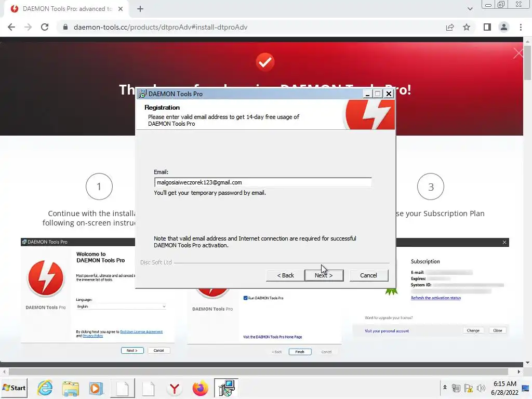Expand the tab search dropdown arrow
Screen dimensions: 532x399
[470, 9]
